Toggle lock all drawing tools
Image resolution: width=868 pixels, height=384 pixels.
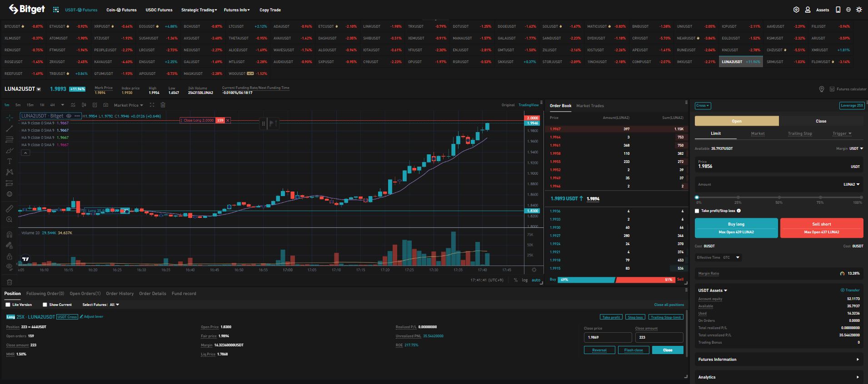(x=9, y=256)
